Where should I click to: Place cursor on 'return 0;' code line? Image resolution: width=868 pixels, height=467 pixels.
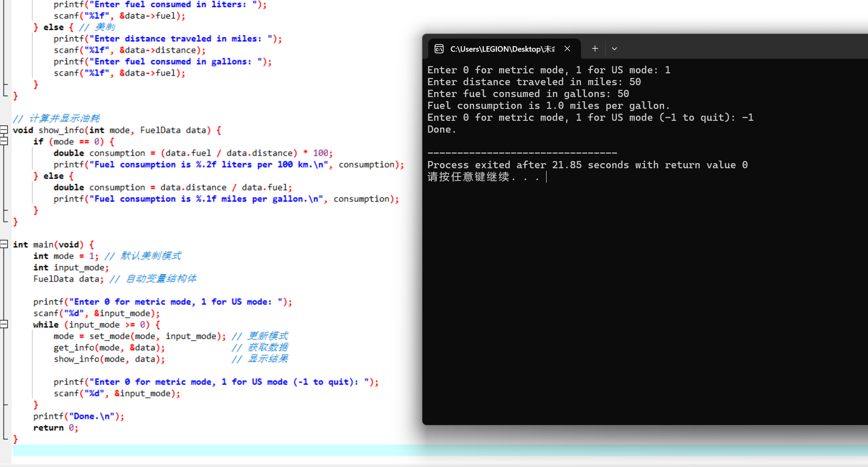56,428
